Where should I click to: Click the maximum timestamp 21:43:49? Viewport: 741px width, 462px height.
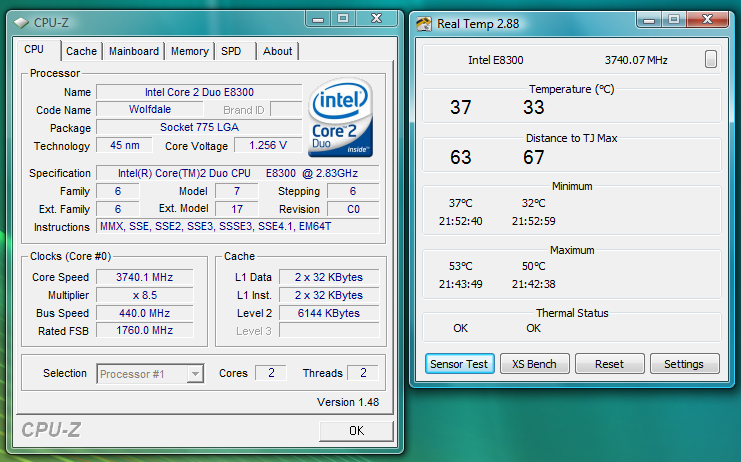coord(460,284)
